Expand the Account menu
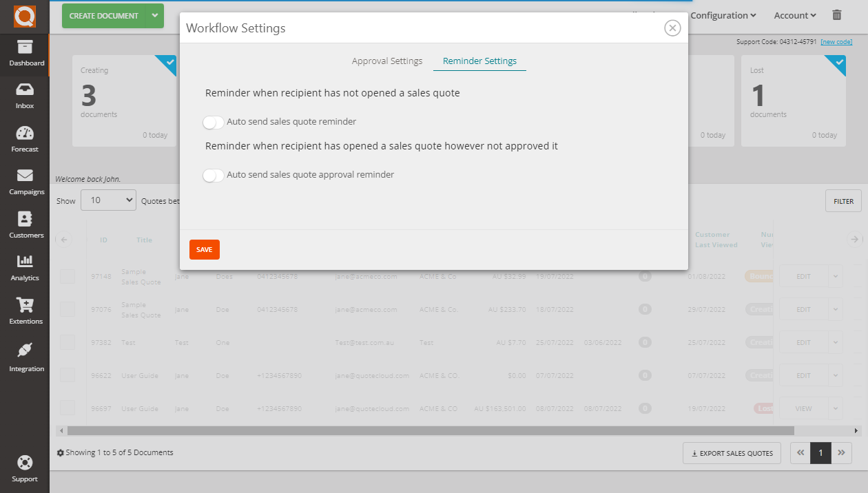Screen dimensions: 868x493 (x=794, y=15)
